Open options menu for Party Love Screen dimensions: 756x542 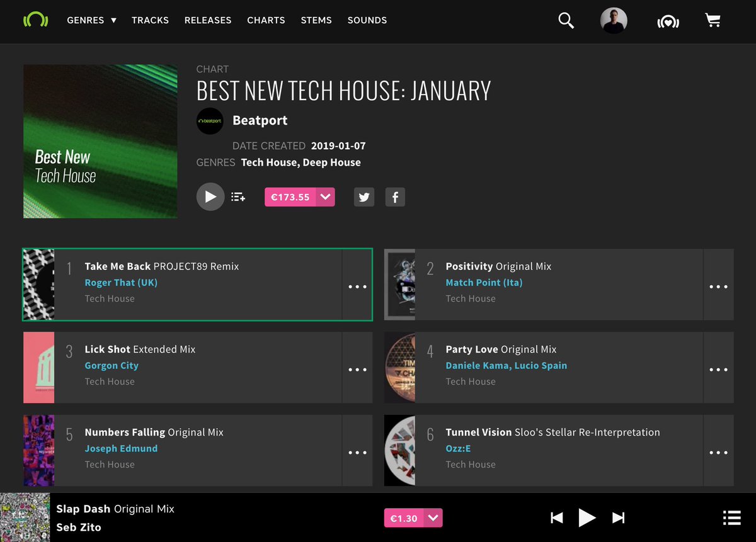(x=718, y=370)
